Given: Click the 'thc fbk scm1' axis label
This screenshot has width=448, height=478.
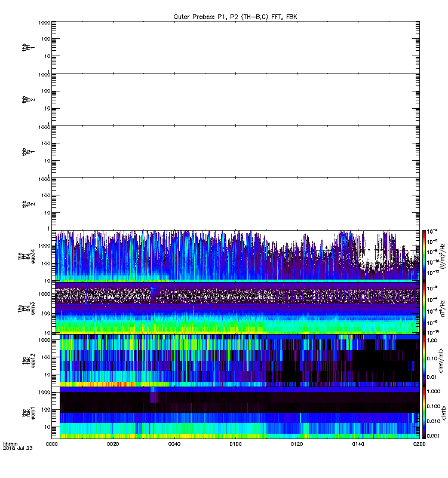Looking at the screenshot, I should pos(28,413).
